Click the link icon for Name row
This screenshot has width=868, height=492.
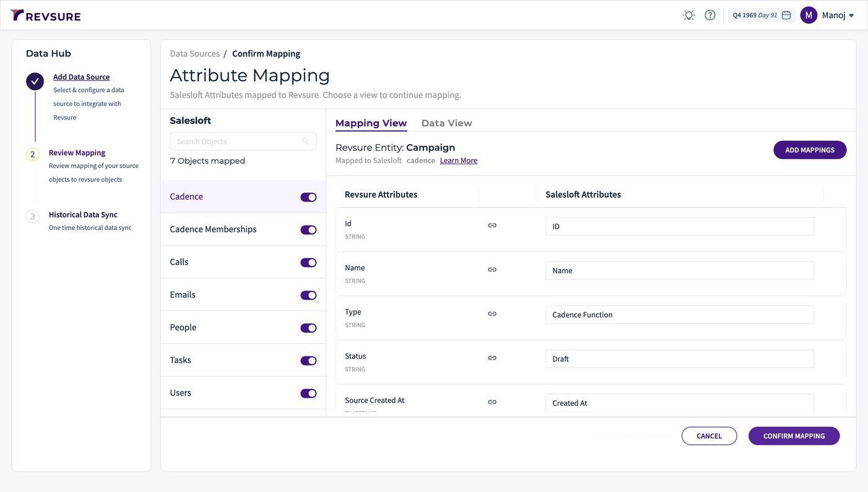pos(492,270)
